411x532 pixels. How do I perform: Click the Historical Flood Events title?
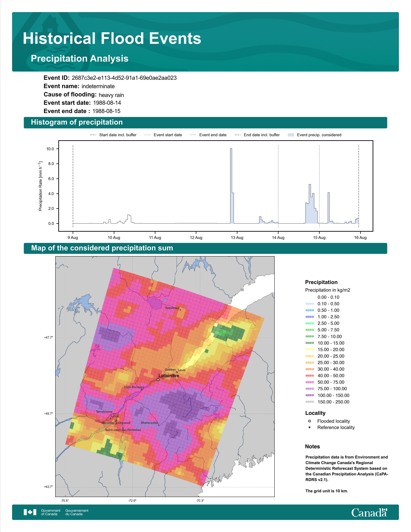click(112, 39)
